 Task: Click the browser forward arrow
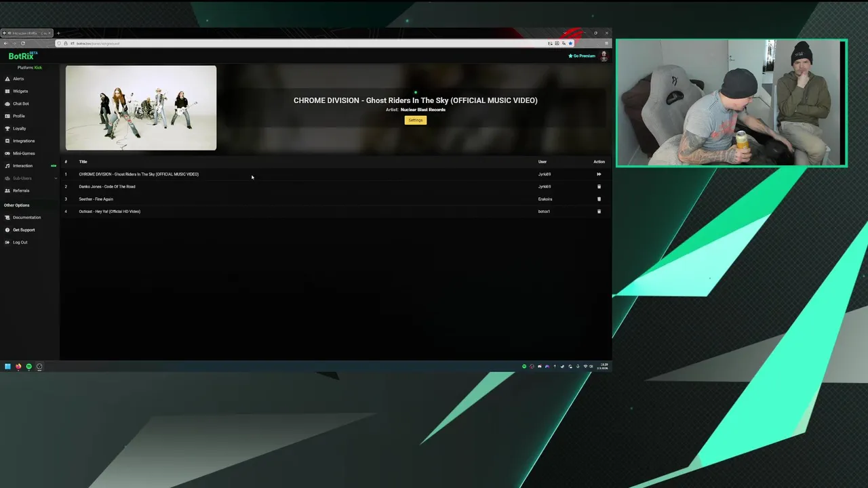(14, 43)
